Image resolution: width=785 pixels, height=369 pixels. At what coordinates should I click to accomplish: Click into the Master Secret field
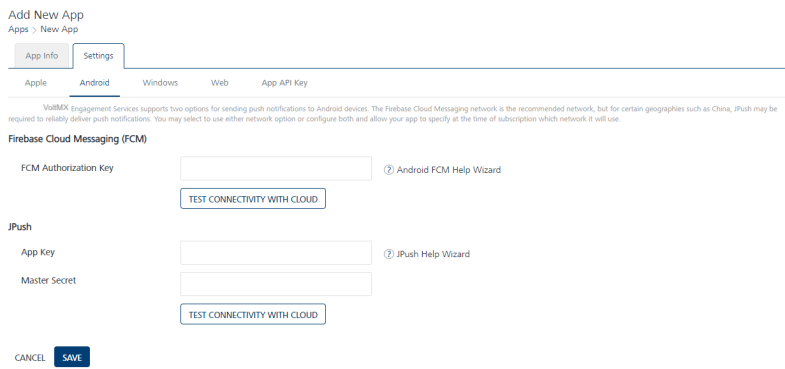pos(276,284)
